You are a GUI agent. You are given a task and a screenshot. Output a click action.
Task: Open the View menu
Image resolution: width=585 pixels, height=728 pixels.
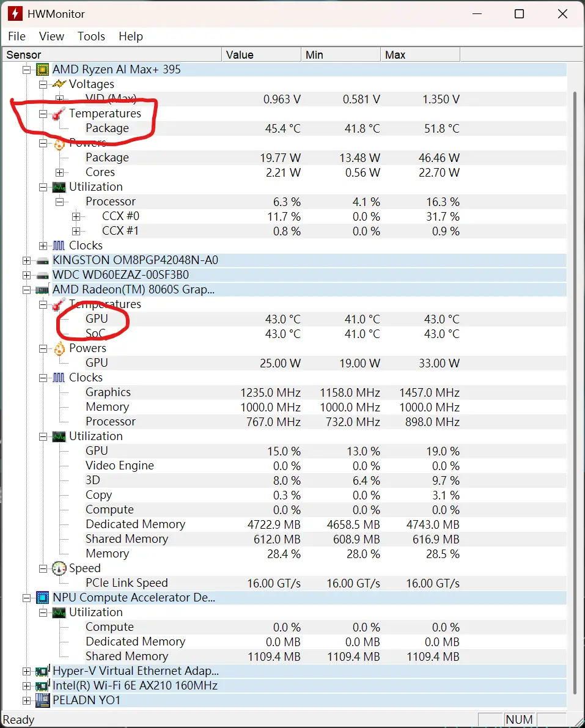coord(51,36)
